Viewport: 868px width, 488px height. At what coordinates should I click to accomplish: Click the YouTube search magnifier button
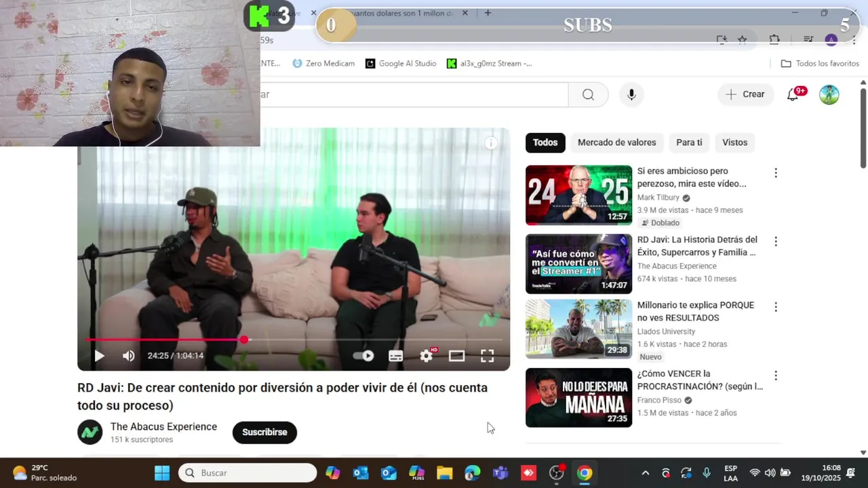coord(588,94)
